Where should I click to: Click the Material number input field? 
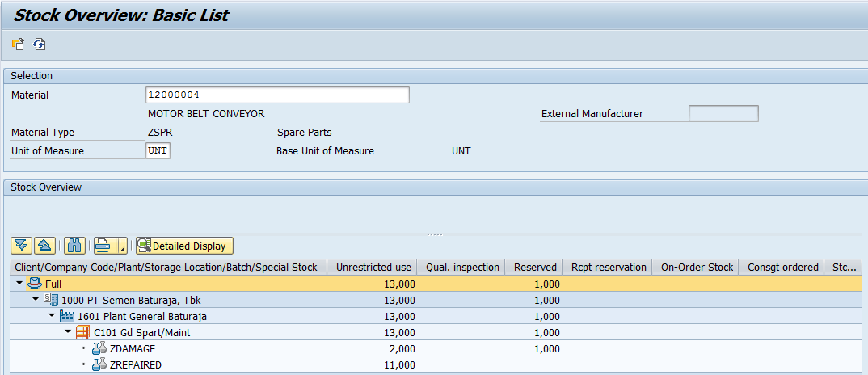pyautogui.click(x=277, y=95)
